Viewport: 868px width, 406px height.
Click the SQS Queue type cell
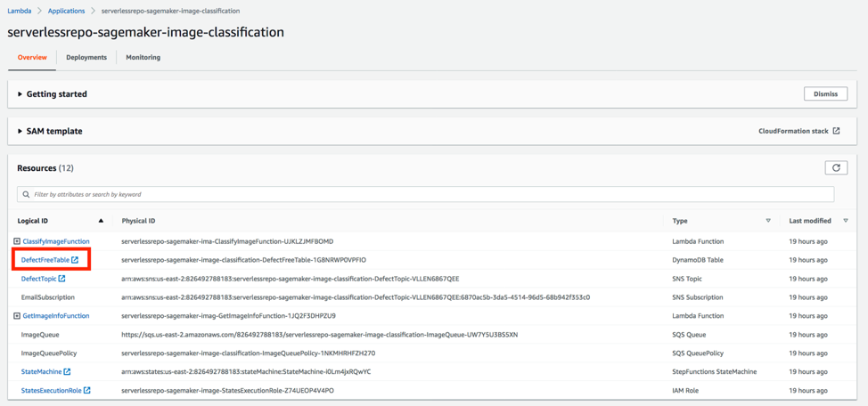(691, 335)
